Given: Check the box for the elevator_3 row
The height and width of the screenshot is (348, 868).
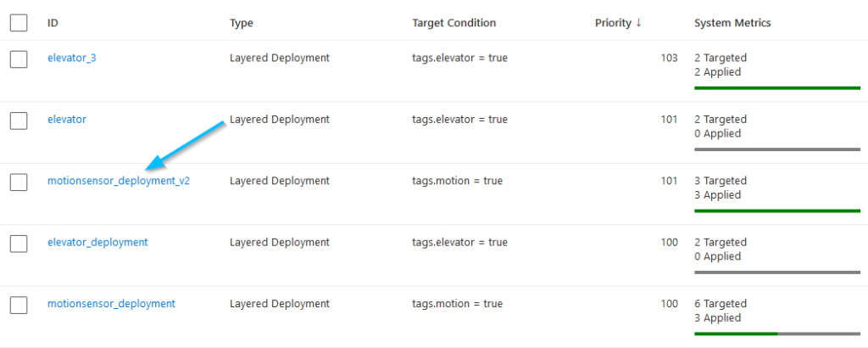Looking at the screenshot, I should pyautogui.click(x=19, y=59).
